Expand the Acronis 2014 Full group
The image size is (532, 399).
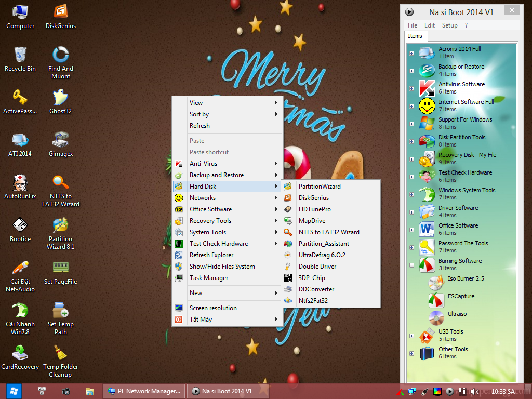click(411, 54)
